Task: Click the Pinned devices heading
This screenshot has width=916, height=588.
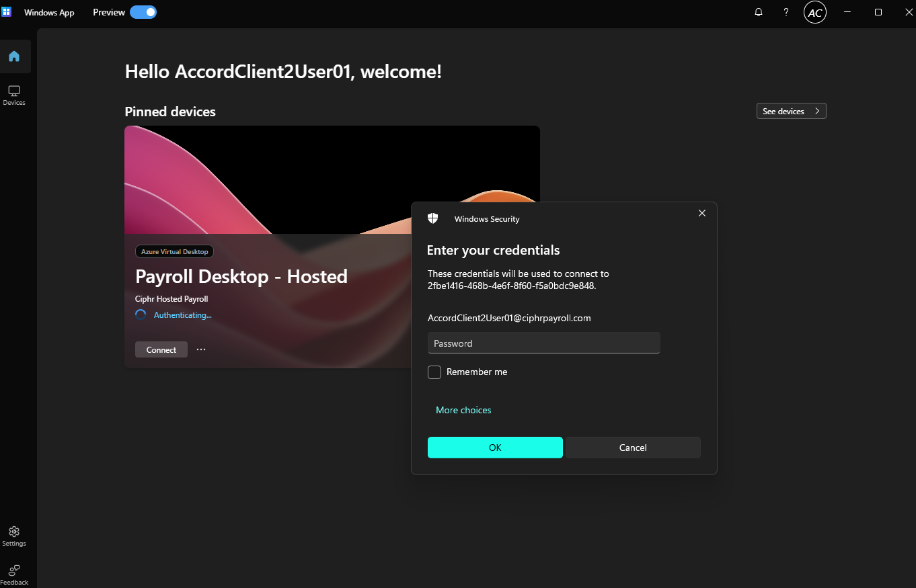Action: coord(170,112)
